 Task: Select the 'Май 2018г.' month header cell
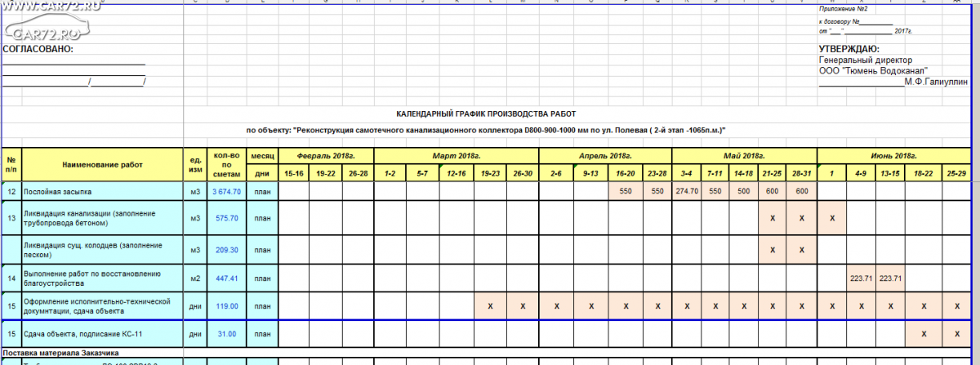coord(743,155)
